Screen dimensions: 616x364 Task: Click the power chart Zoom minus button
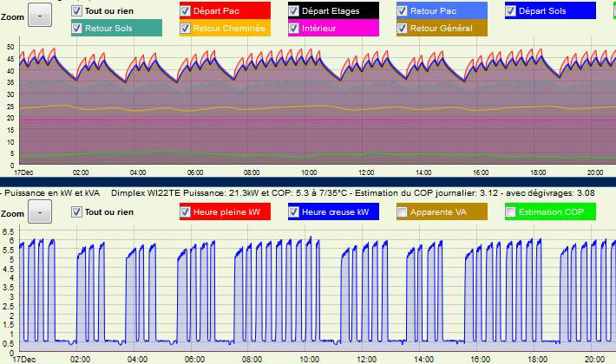(x=40, y=211)
